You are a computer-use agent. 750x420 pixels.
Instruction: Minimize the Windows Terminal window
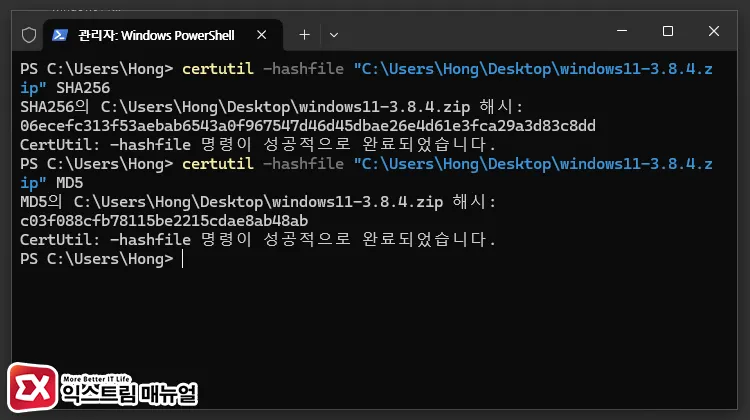tap(622, 31)
